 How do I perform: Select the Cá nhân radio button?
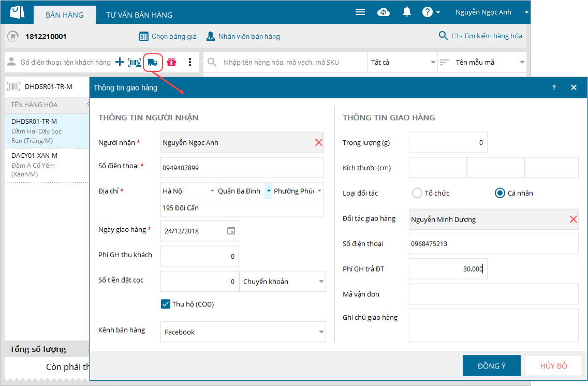(x=500, y=193)
